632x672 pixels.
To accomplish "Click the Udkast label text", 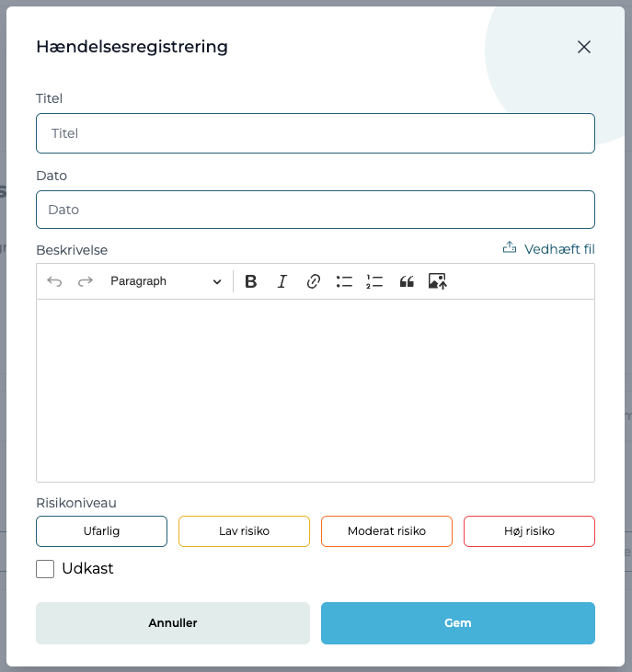I will [x=87, y=568].
